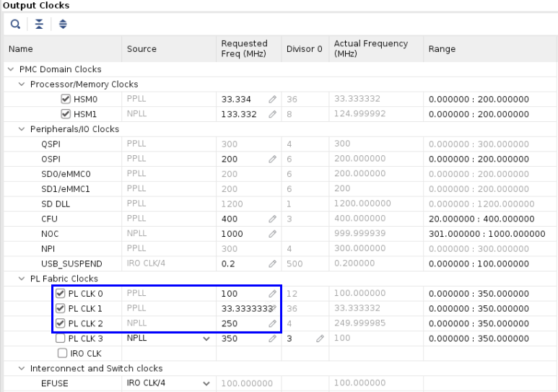Open PL CLK 3 source dropdown

pos(206,339)
